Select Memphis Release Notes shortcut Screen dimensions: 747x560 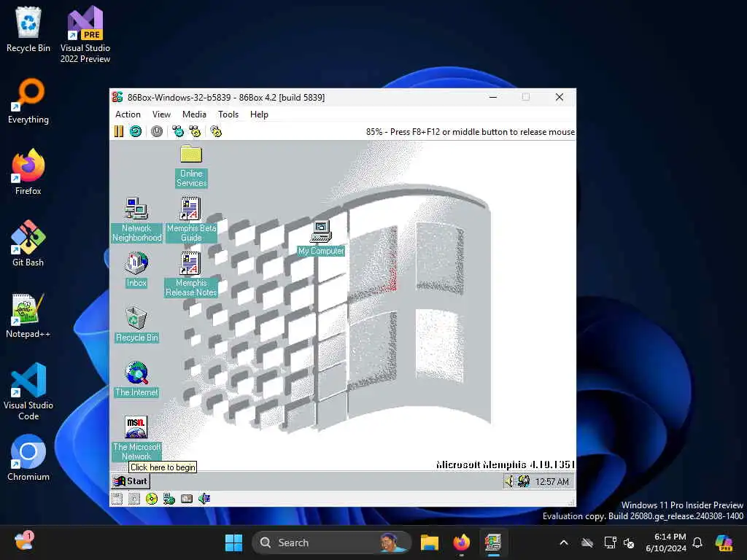191,275
